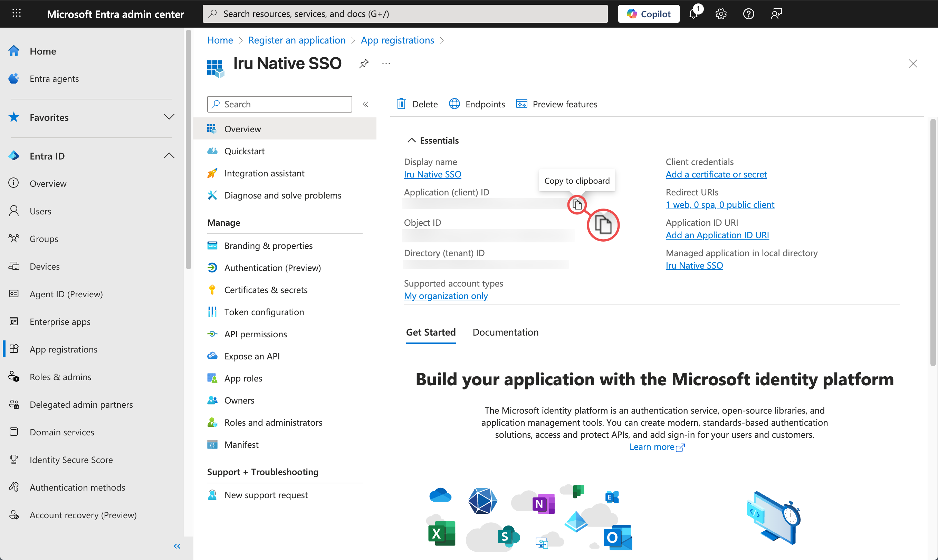Open Preview features in toolbar
Image resolution: width=938 pixels, height=560 pixels.
[x=557, y=104]
